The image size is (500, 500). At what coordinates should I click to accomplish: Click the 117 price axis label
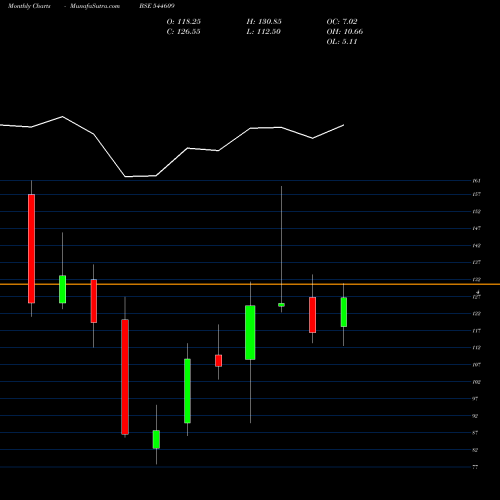(x=476, y=331)
